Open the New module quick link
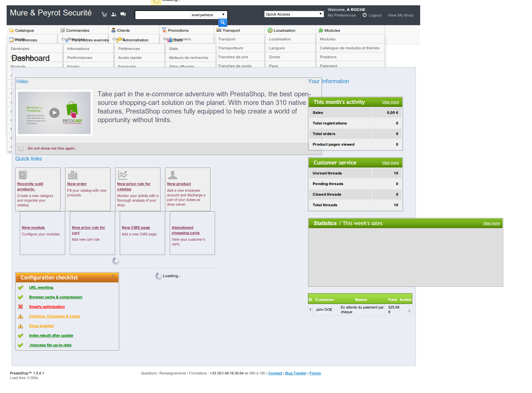Viewport: 532px width, 393px height. pos(33,227)
